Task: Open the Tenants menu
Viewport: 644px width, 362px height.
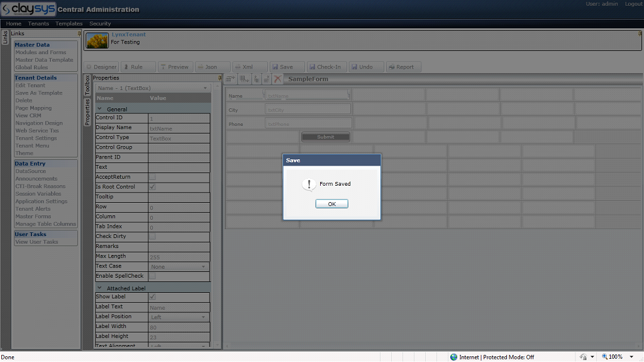Action: pyautogui.click(x=38, y=23)
